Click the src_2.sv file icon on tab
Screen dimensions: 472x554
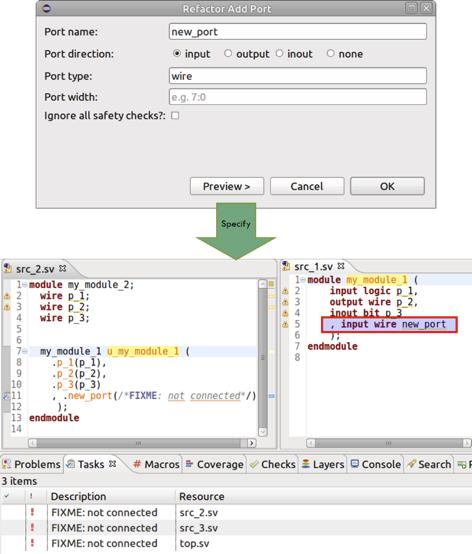(x=8, y=269)
